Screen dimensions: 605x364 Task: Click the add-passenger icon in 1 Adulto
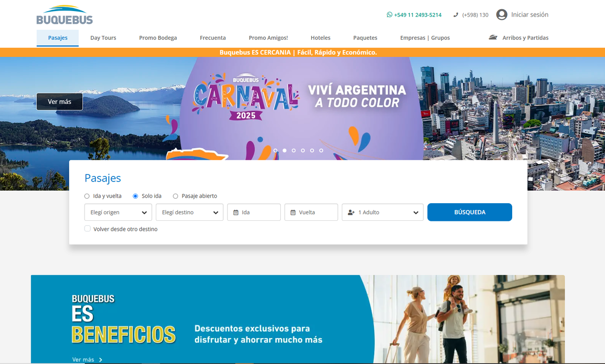tap(351, 212)
